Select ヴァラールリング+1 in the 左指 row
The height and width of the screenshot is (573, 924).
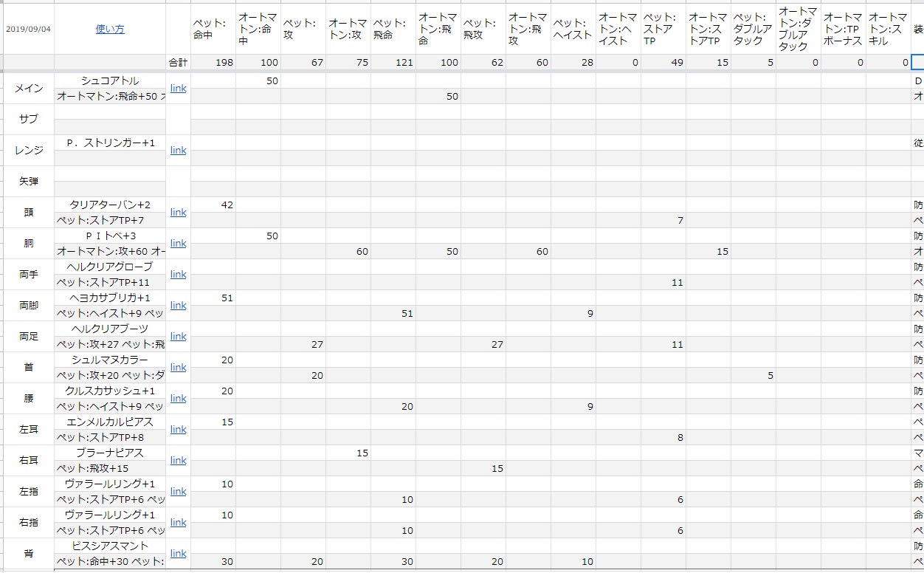click(110, 484)
